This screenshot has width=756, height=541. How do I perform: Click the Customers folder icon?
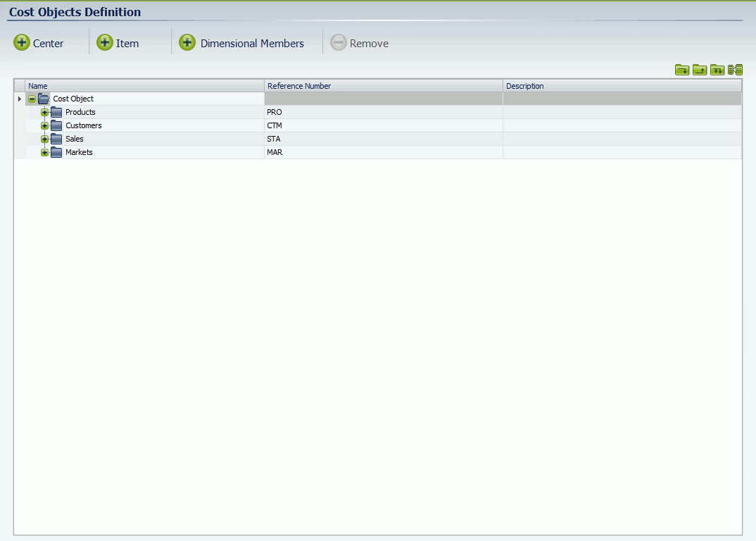[56, 125]
